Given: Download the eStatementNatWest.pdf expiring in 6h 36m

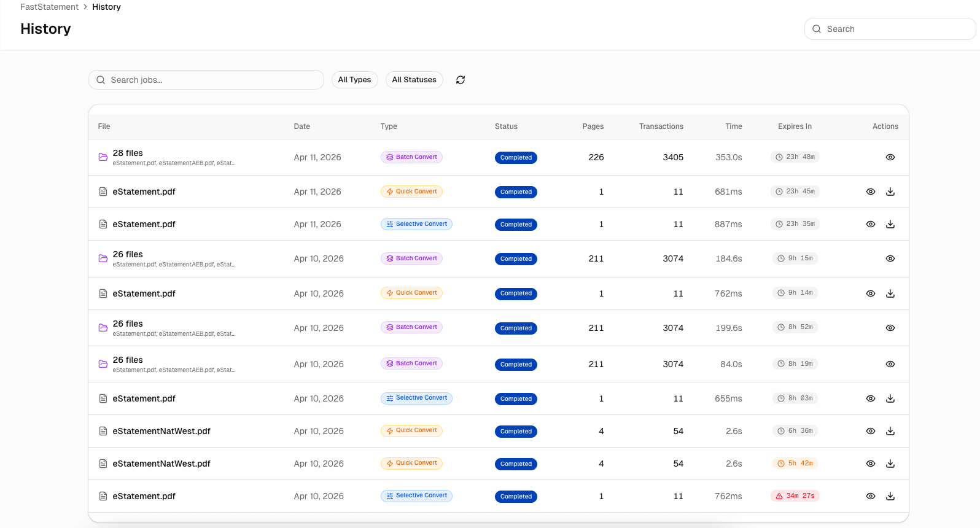Looking at the screenshot, I should (x=890, y=431).
